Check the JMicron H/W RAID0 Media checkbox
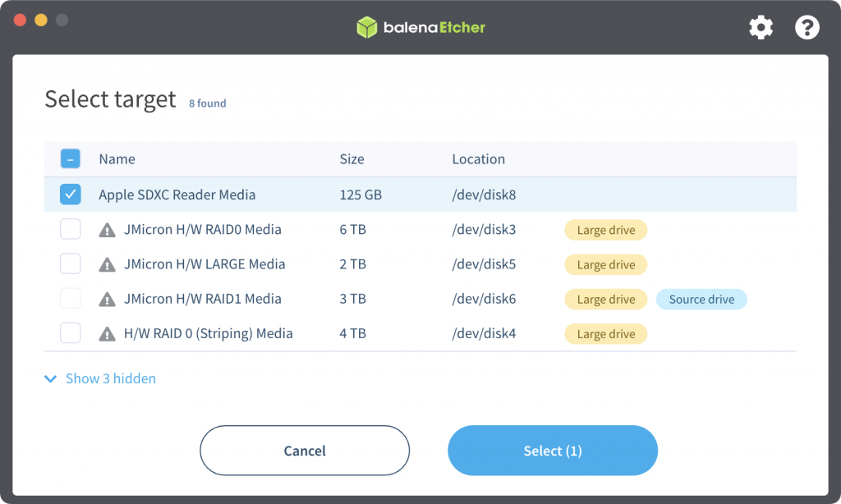 [x=71, y=229]
